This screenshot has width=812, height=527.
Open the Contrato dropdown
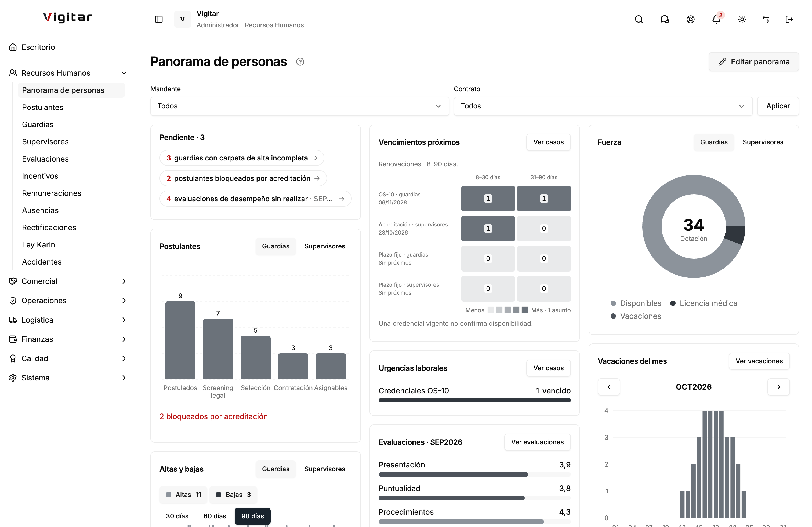tap(603, 106)
